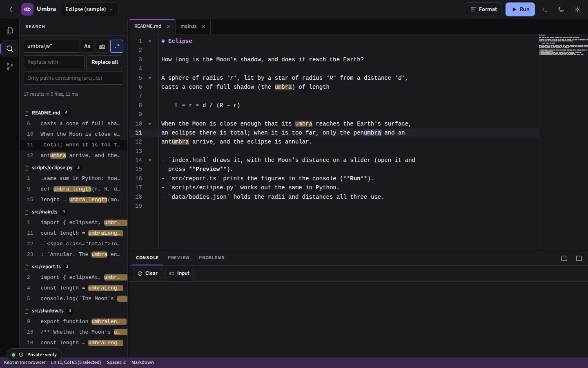Screen dimensions: 588x368
Task: Open result 'def umbra_length(r, R, d…'
Action: [x=73, y=189]
